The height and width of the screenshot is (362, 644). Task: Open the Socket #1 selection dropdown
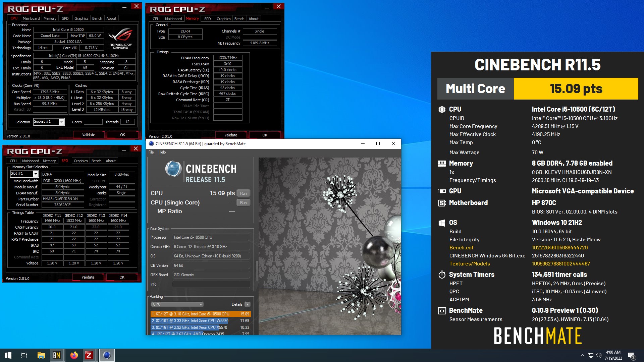(x=61, y=122)
